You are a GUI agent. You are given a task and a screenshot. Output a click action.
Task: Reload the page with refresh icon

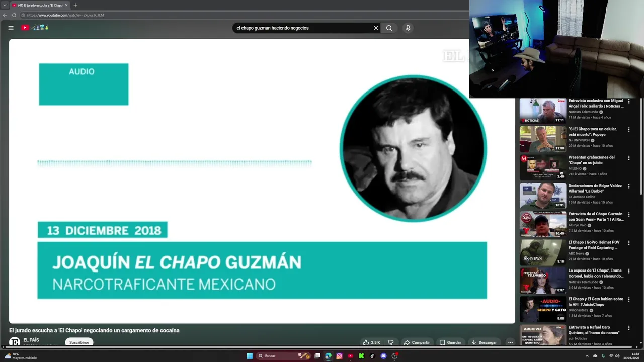point(14,15)
